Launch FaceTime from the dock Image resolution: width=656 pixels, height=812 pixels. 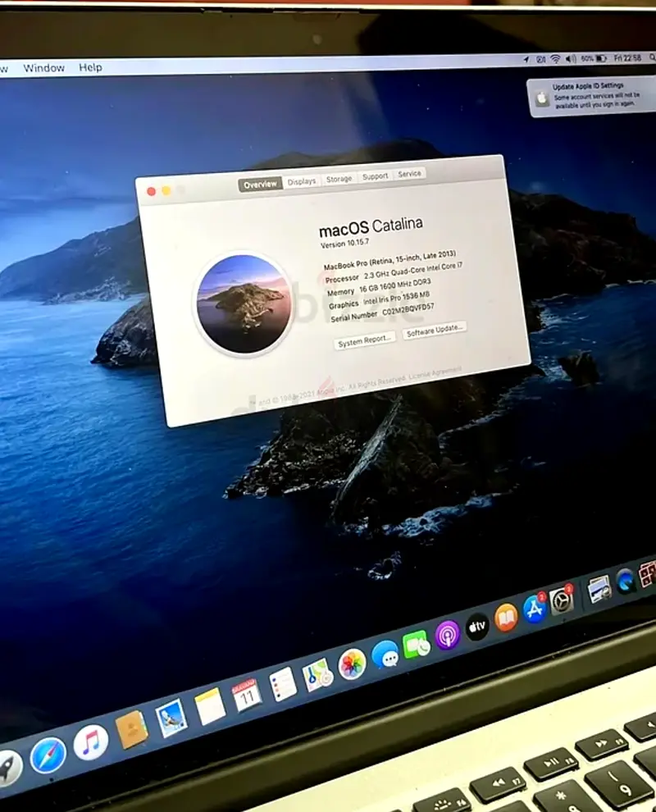[417, 645]
